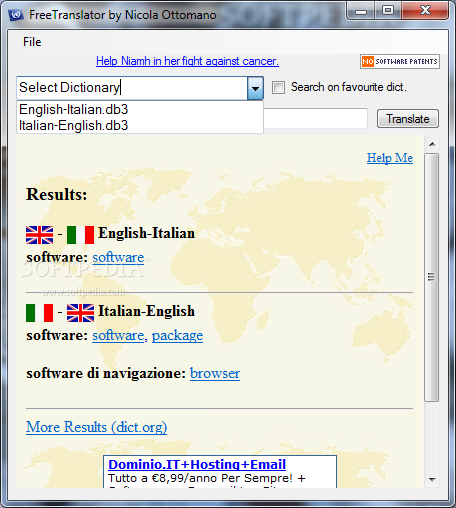Open Help Niamh in her fight against cancer link
This screenshot has height=508, width=456.
[187, 61]
